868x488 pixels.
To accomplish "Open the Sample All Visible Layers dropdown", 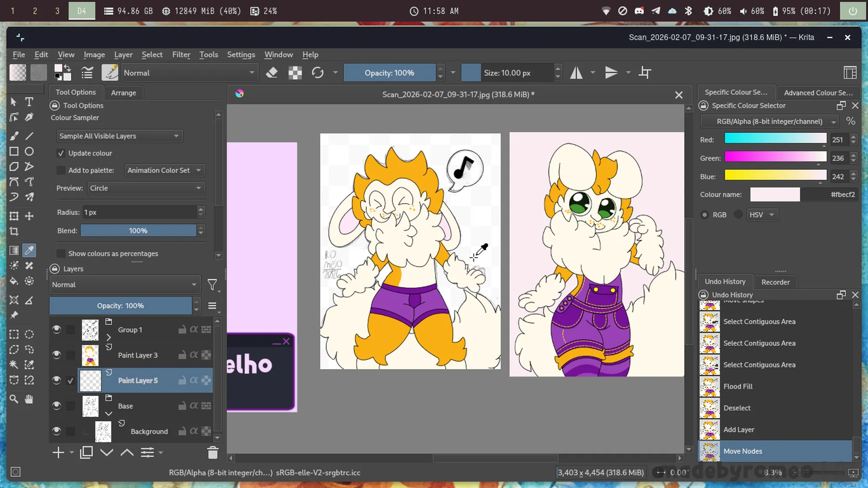I will pos(119,136).
